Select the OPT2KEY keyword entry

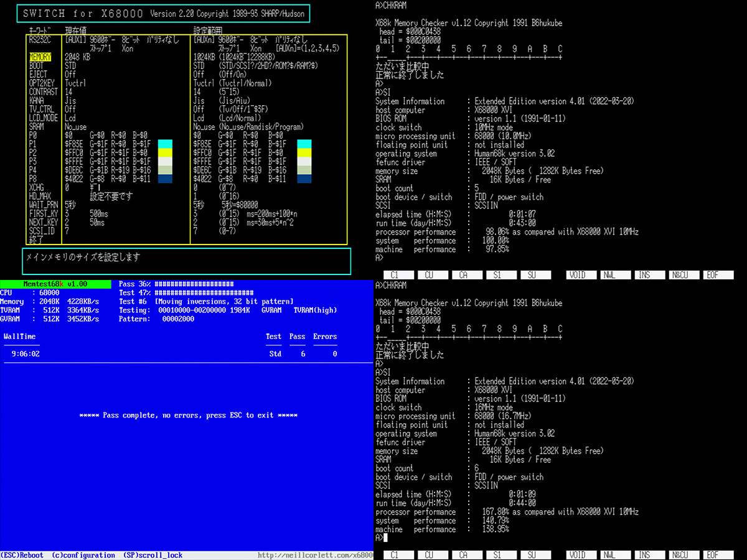point(42,83)
